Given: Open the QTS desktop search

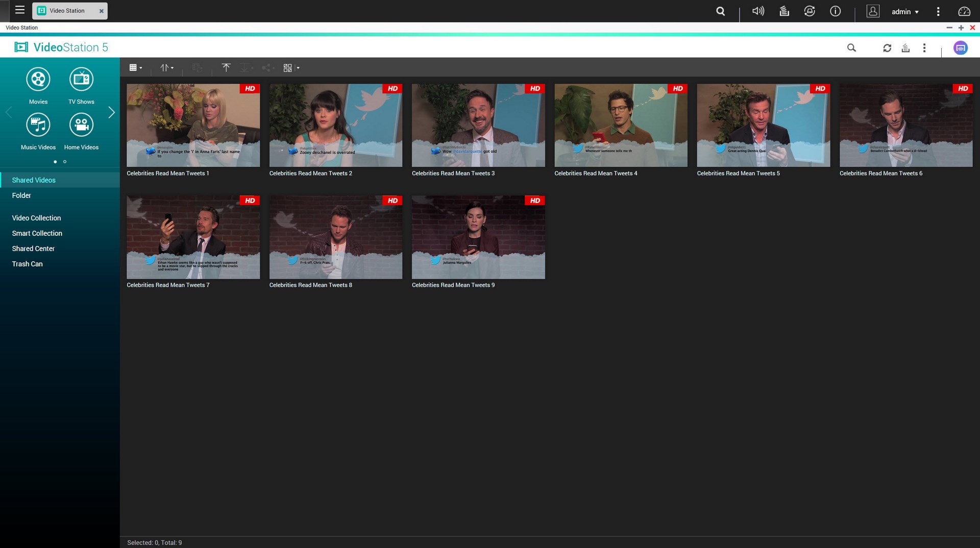Looking at the screenshot, I should (720, 11).
